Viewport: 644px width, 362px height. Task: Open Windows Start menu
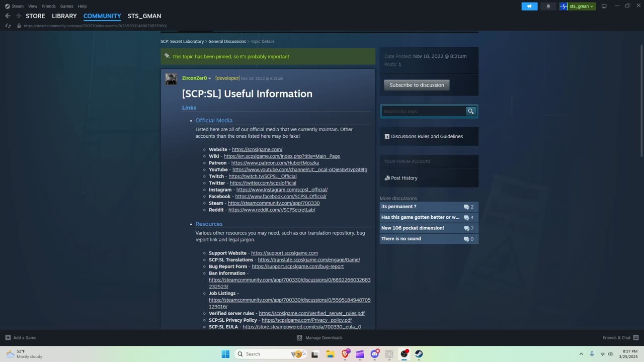pos(225,354)
